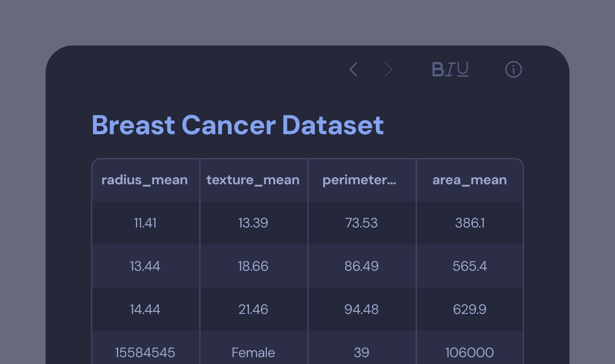615x364 pixels.
Task: Click the back chevron arrow
Action: tap(353, 70)
